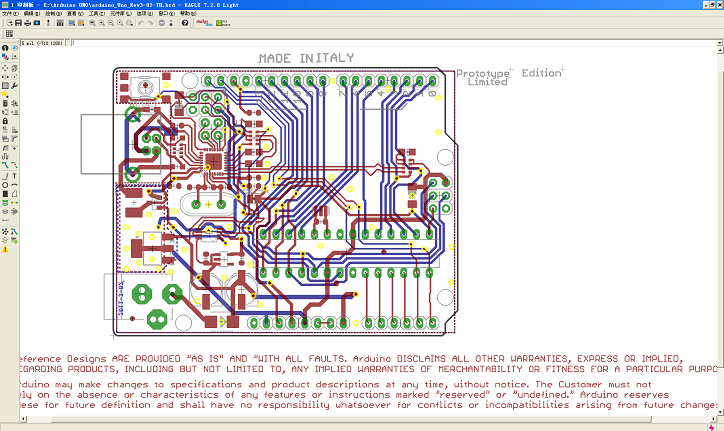Screen dimensions: 724x431
Task: Select the Via tool
Action: (5, 202)
